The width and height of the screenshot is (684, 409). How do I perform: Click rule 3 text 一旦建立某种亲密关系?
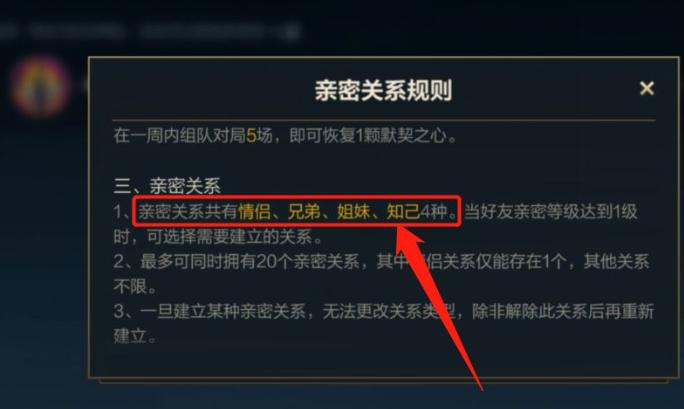[x=222, y=312]
